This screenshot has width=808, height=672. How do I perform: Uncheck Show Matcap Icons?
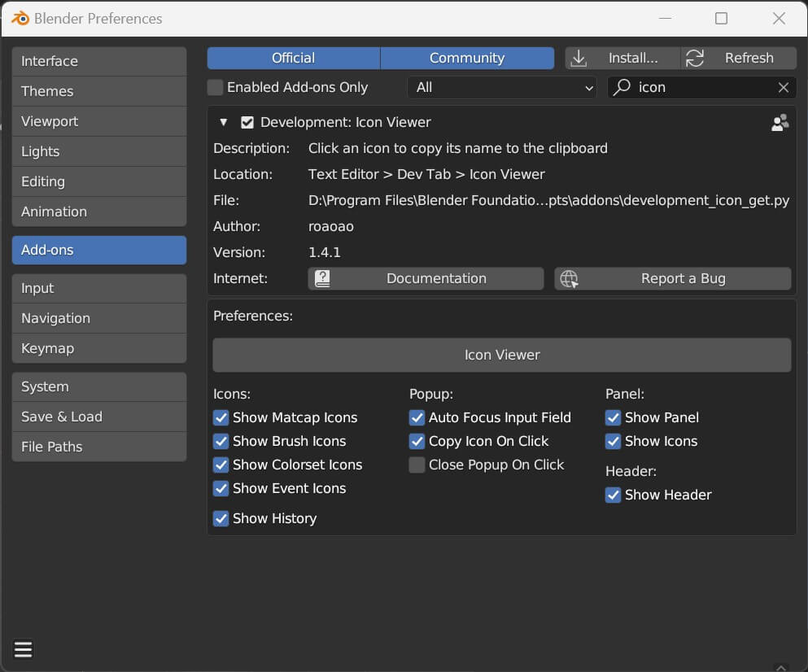click(221, 418)
